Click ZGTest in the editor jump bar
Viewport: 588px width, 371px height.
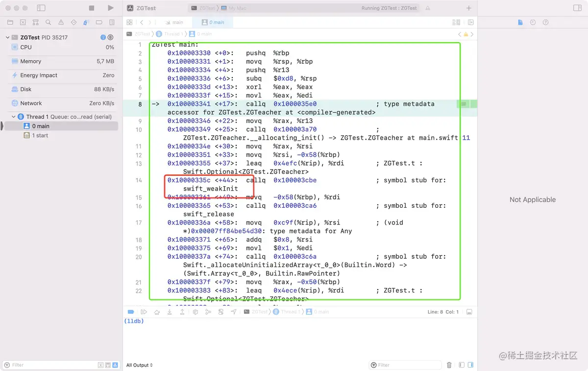[x=139, y=34]
